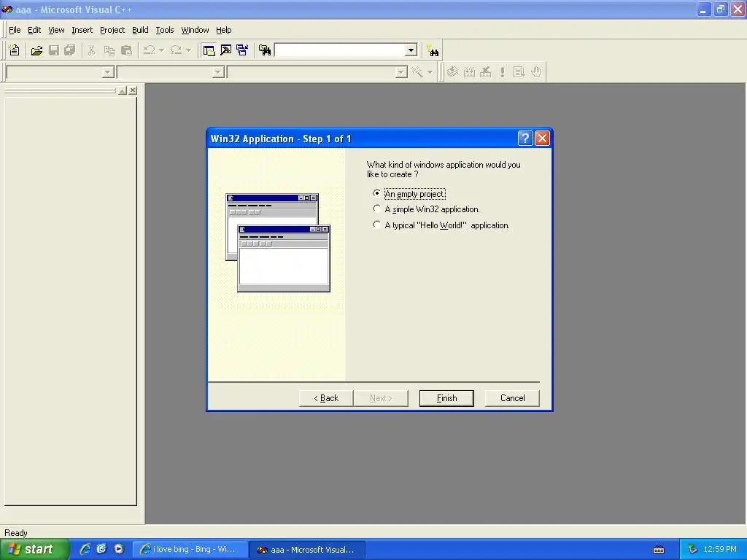Click the Paste clipboard icon
747x560 pixels.
[126, 50]
